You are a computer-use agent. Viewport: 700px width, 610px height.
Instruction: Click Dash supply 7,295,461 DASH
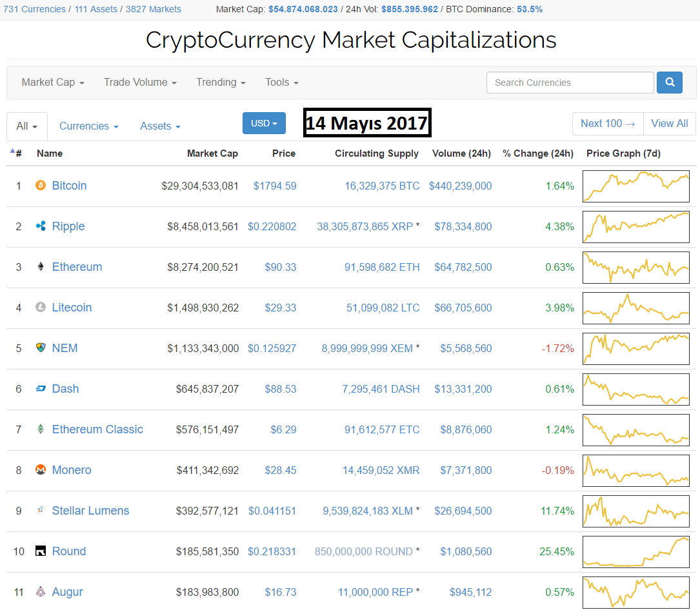381,389
